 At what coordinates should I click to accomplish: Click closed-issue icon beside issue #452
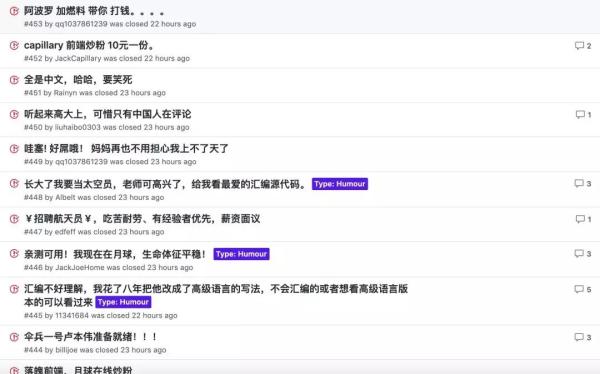click(14, 46)
